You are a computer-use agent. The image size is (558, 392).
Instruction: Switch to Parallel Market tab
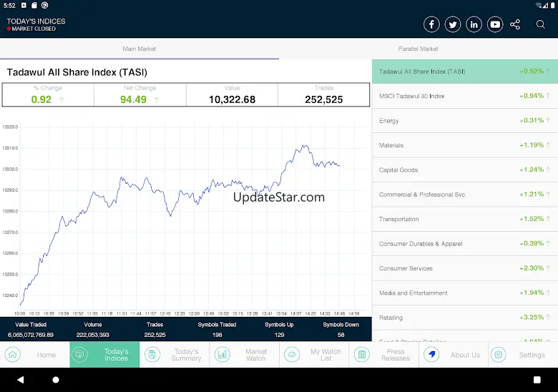(x=418, y=49)
